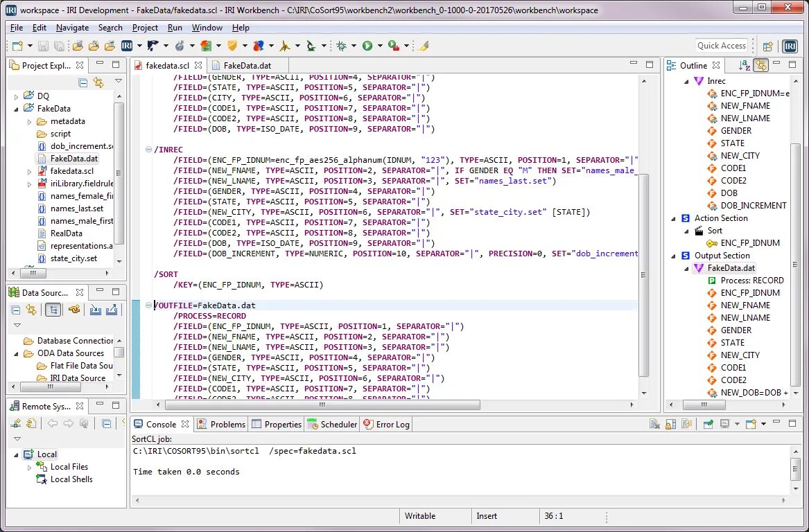This screenshot has width=809, height=532.
Task: Click the golden shield toolbar icon
Action: (232, 46)
